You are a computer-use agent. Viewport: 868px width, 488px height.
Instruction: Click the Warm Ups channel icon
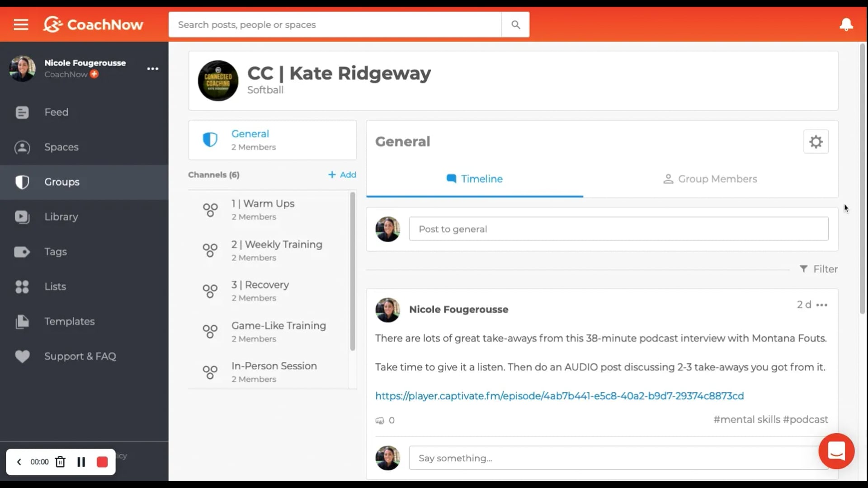pos(210,210)
